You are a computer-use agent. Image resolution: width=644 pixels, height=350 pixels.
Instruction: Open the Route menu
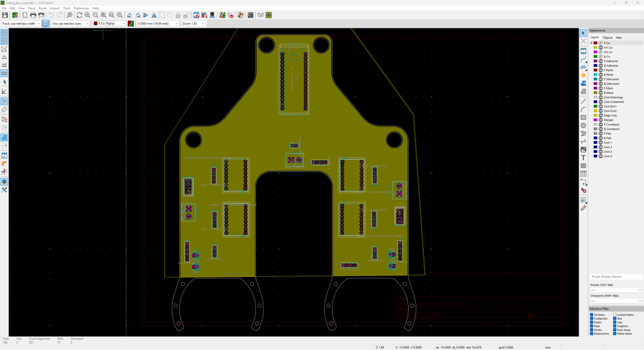coord(43,8)
